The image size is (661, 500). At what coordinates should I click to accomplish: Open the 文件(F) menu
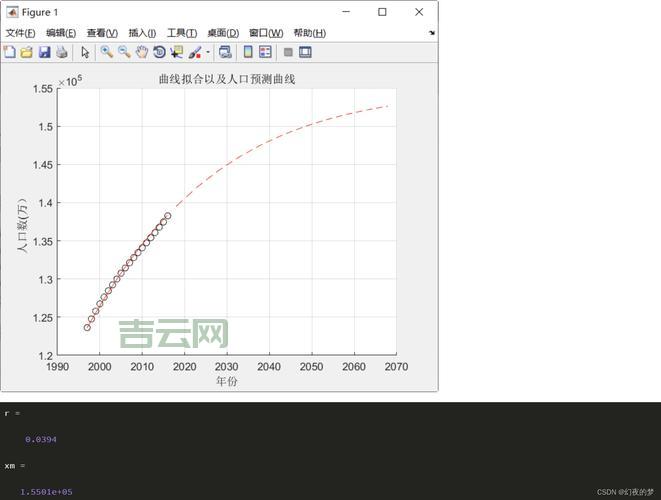pos(20,33)
